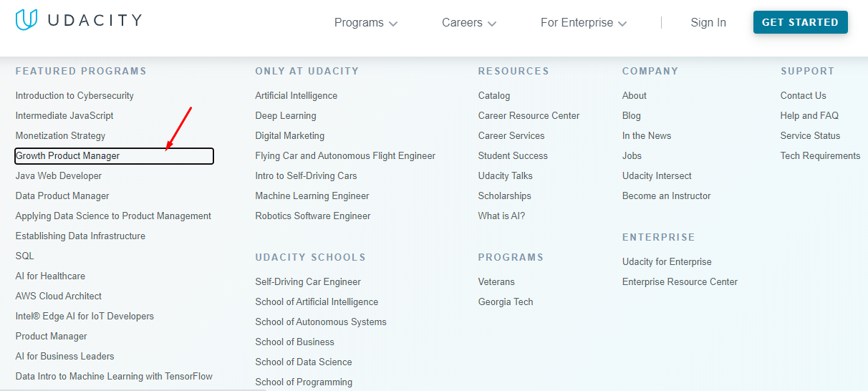Open Flying Car and Autonomous Flight Engineer
The image size is (868, 391).
(x=345, y=156)
